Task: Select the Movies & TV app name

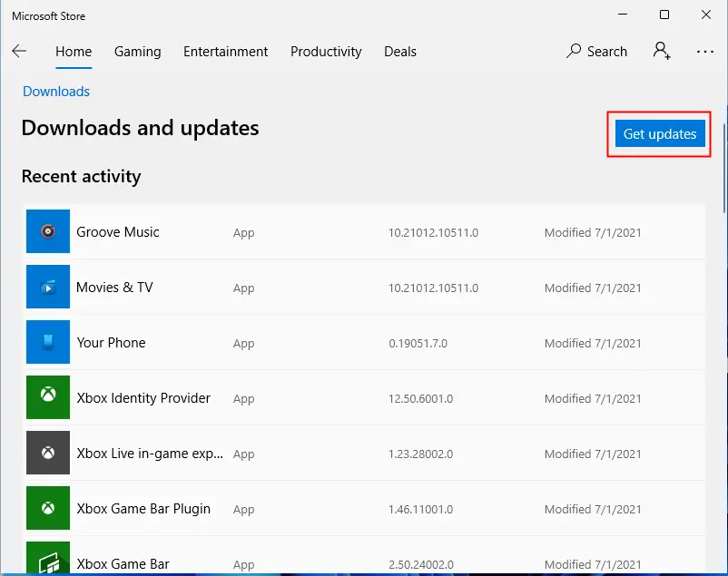Action: click(x=114, y=288)
